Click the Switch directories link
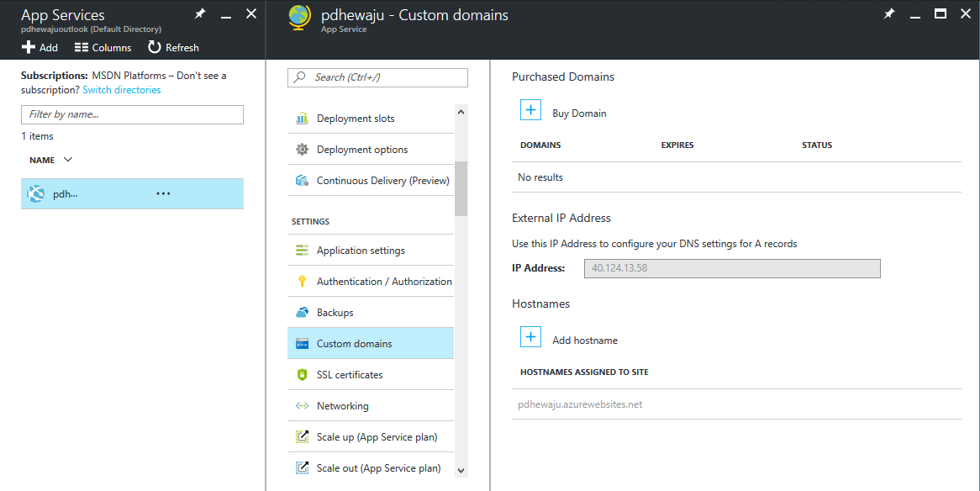The width and height of the screenshot is (980, 491). (x=122, y=90)
